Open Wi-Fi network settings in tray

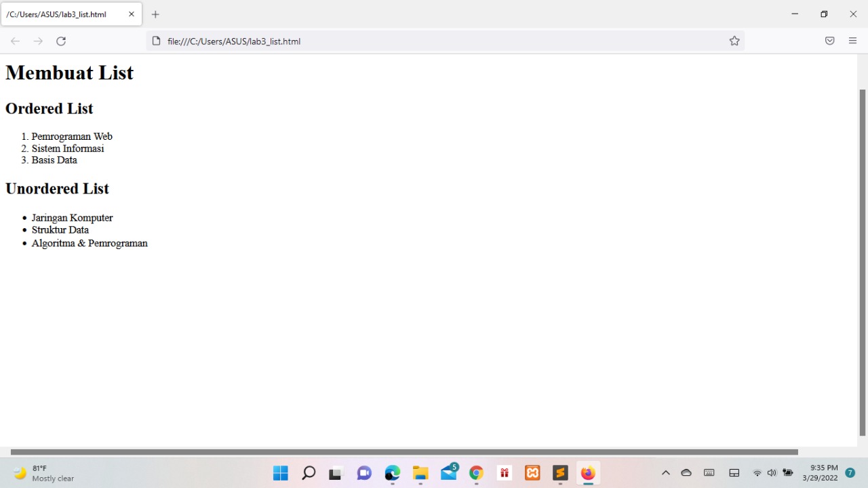click(x=757, y=473)
